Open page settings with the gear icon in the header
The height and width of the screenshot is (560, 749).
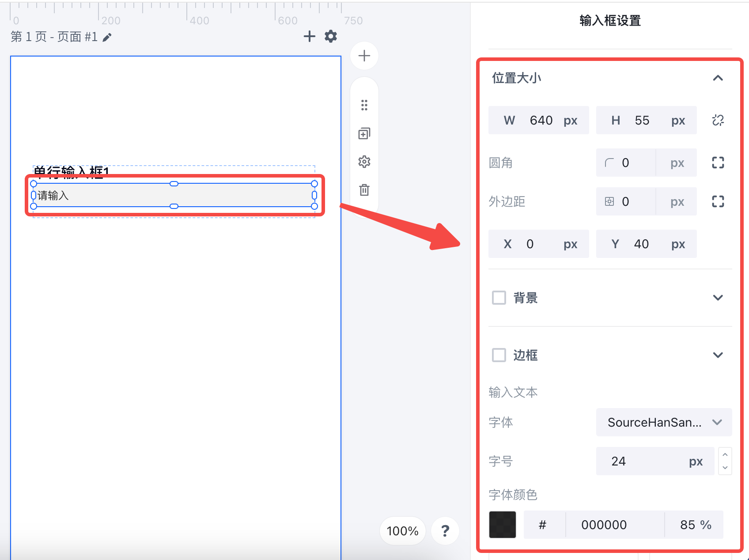coord(331,36)
